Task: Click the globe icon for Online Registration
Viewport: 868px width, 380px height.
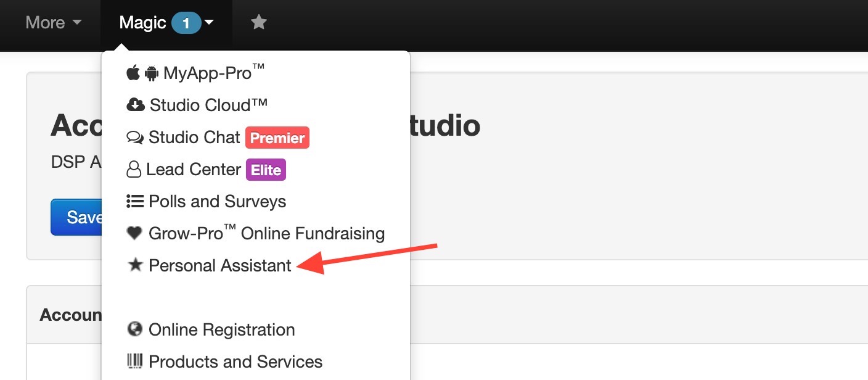Action: click(134, 329)
